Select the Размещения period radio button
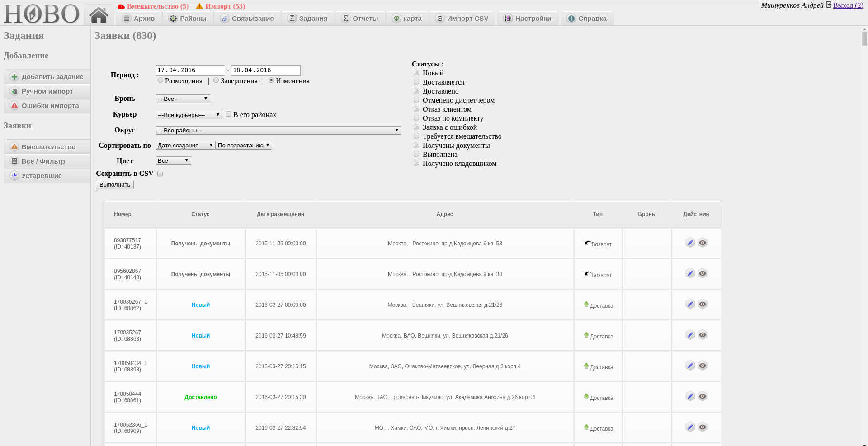Image resolution: width=868 pixels, height=446 pixels. point(160,80)
